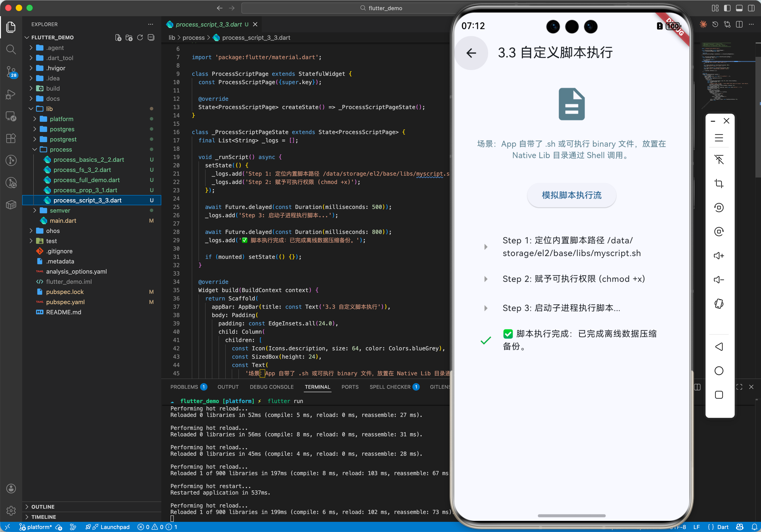
Task: Toggle secondary sidebar layout icon
Action: click(751, 8)
